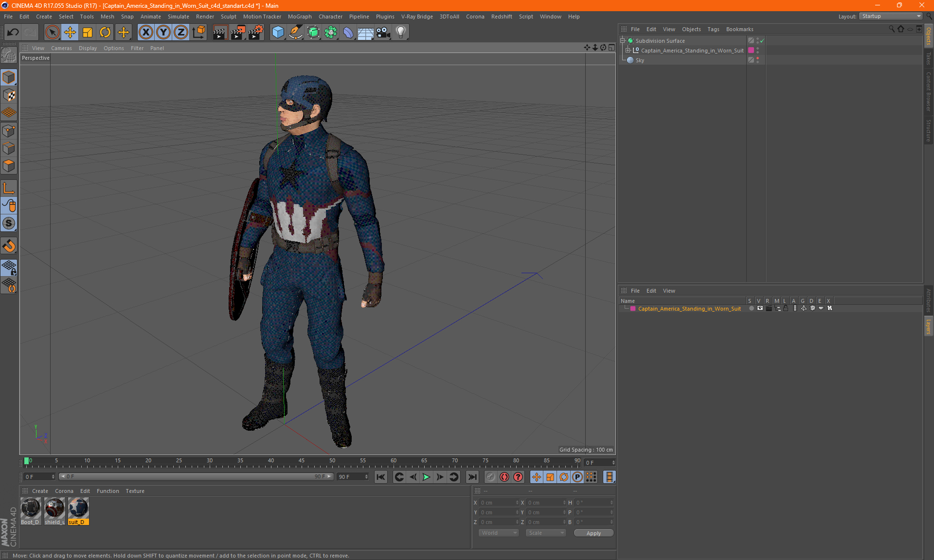
Task: Open the Objects manager Tags menu
Action: (x=713, y=29)
